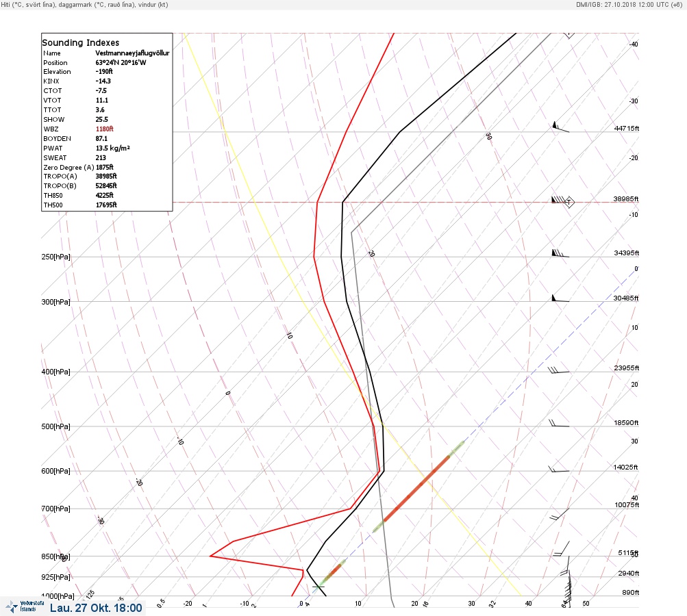The image size is (687, 616).
Task: Click the green cross surface marker
Action: point(318,587)
